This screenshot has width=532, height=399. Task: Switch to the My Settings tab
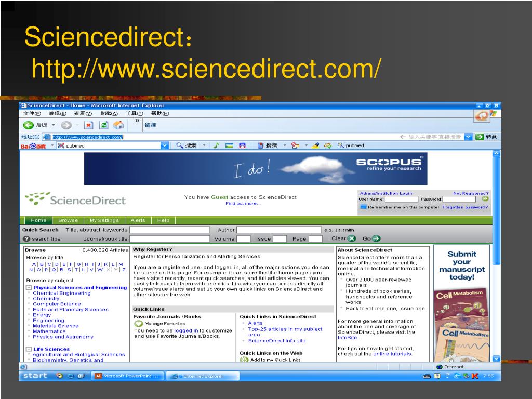tap(104, 220)
